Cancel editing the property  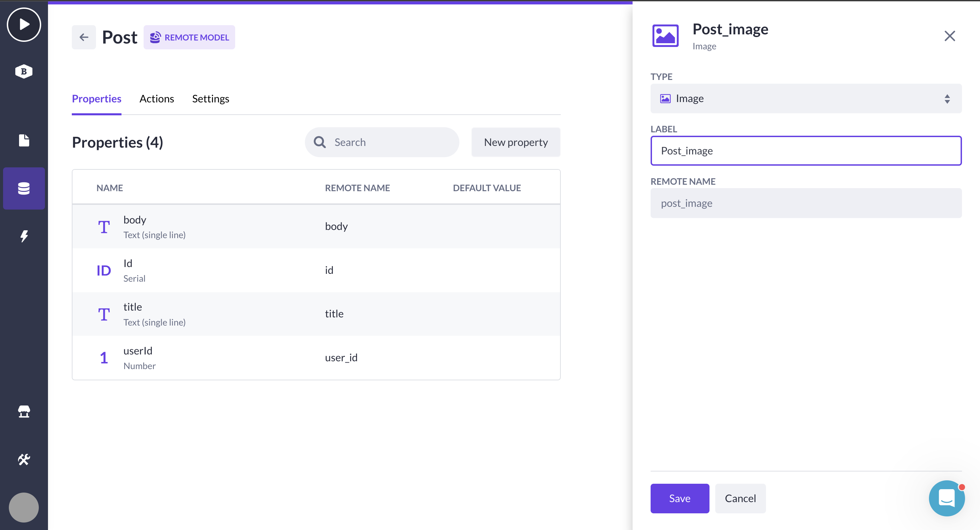click(x=740, y=498)
